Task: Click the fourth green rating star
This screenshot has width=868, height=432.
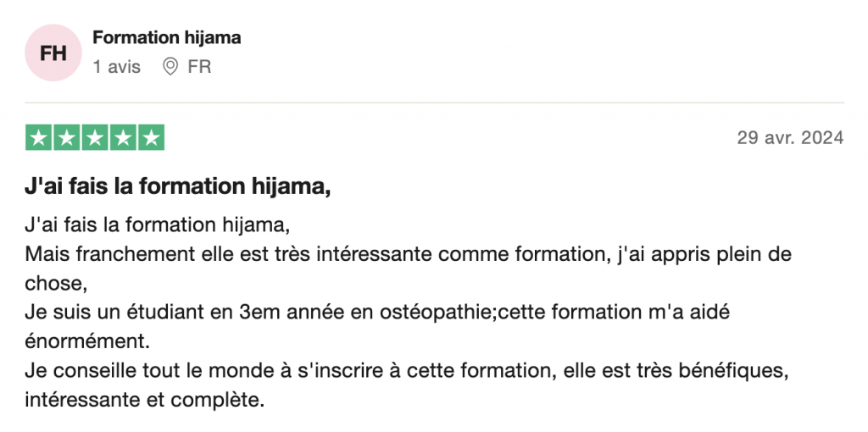Action: click(122, 137)
